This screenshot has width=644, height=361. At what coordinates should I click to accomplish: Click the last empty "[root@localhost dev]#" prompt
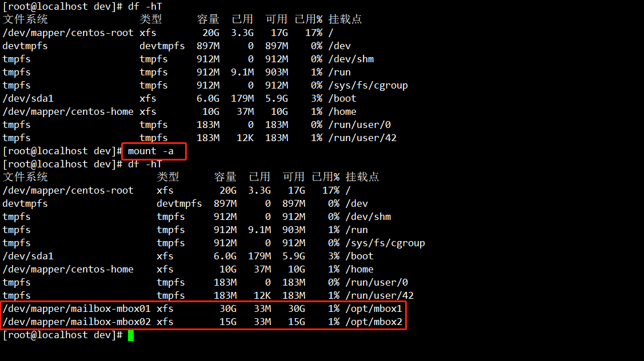tap(62, 335)
